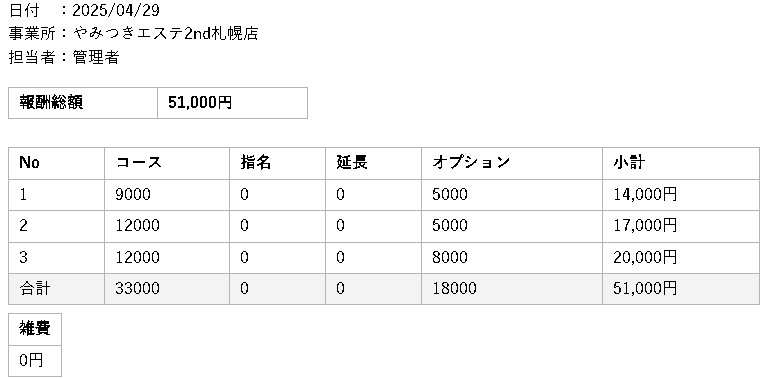Select the 指名 column header

277,163
